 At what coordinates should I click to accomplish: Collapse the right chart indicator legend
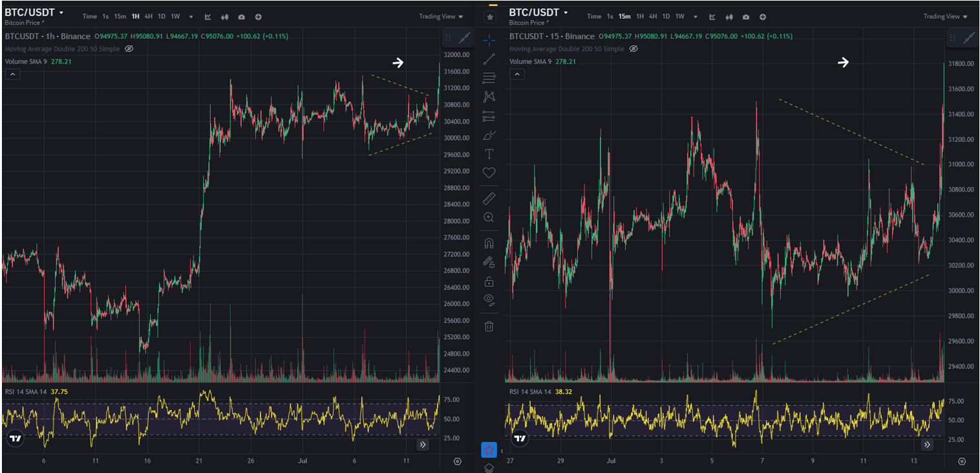point(517,74)
